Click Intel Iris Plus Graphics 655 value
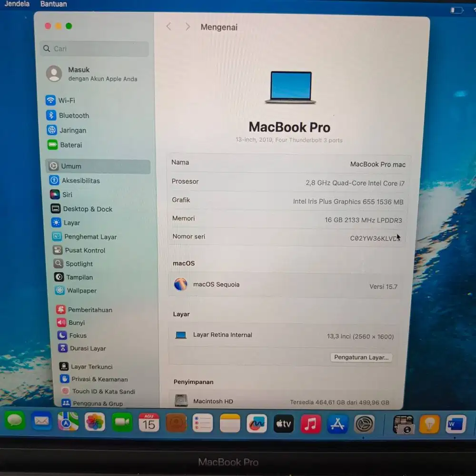Viewport: 476px width, 476px height. (x=348, y=201)
